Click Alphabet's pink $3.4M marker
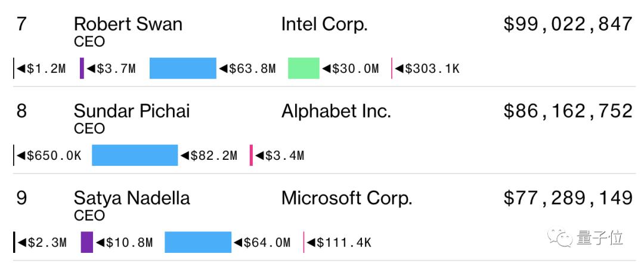Image resolution: width=644 pixels, height=266 pixels. click(x=251, y=155)
